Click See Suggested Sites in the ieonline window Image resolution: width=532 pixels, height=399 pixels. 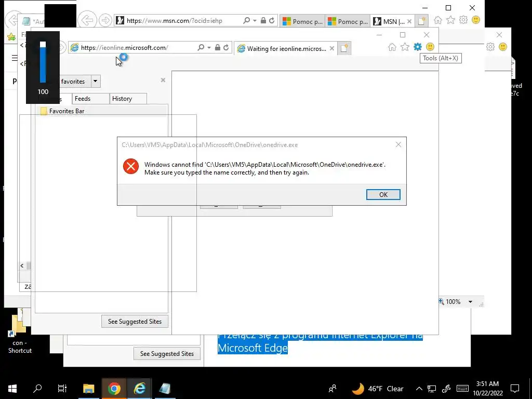(135, 321)
